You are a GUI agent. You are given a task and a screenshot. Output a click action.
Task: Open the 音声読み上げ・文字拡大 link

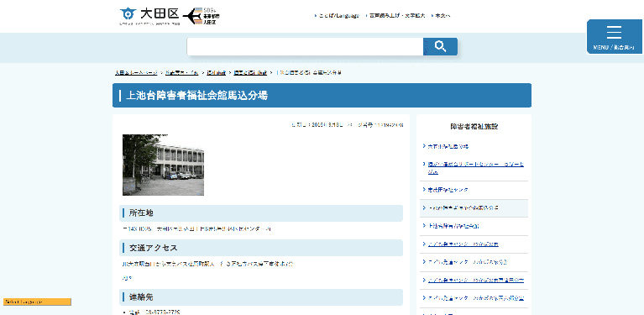point(397,16)
